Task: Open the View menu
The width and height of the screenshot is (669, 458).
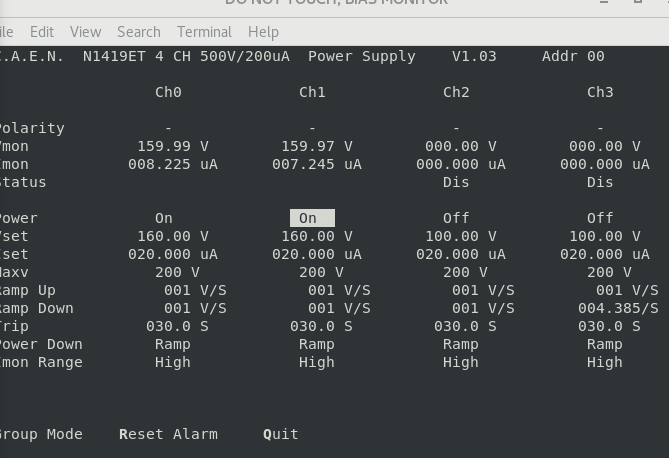Action: 86,32
